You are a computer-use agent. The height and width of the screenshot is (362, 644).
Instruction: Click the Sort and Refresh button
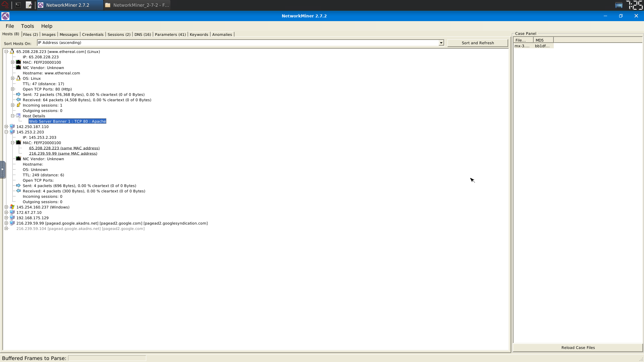click(478, 43)
